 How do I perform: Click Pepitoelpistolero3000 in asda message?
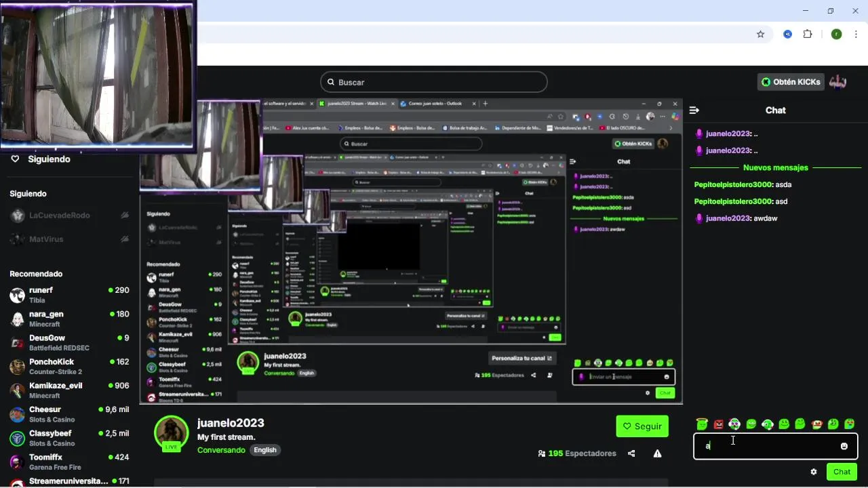pos(733,184)
